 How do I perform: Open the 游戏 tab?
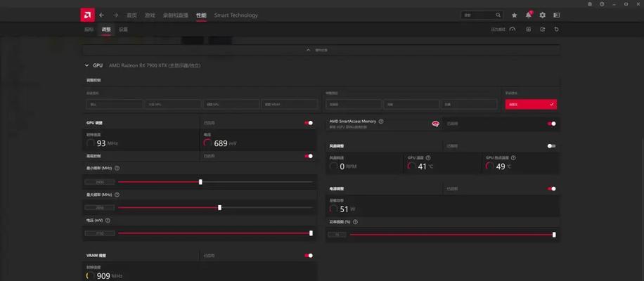pos(150,15)
